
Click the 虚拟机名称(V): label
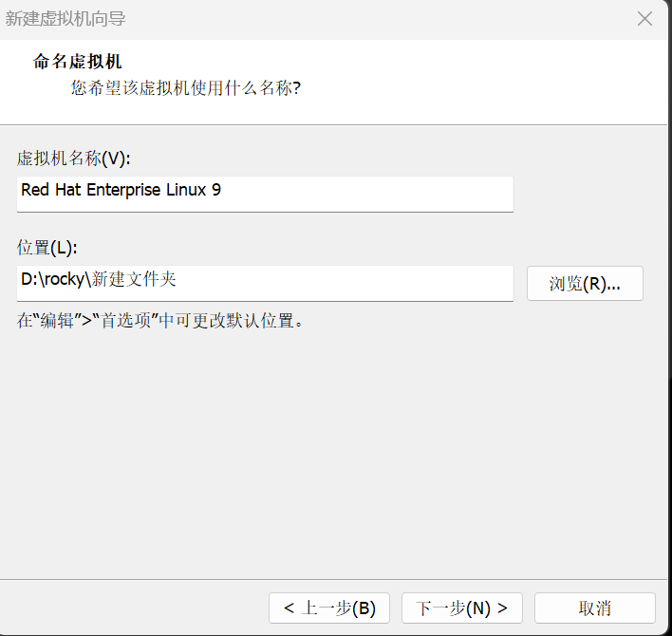pyautogui.click(x=73, y=159)
